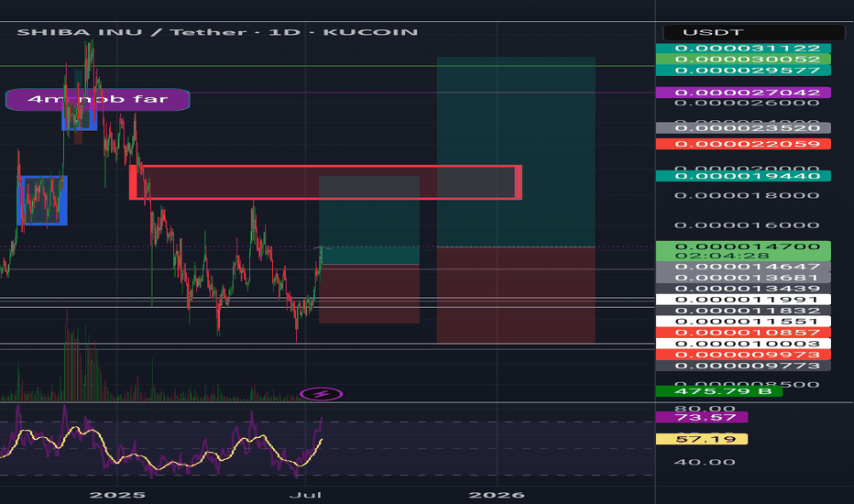The height and width of the screenshot is (504, 854).
Task: Click the 2026 date label on time axis
Action: point(497,495)
